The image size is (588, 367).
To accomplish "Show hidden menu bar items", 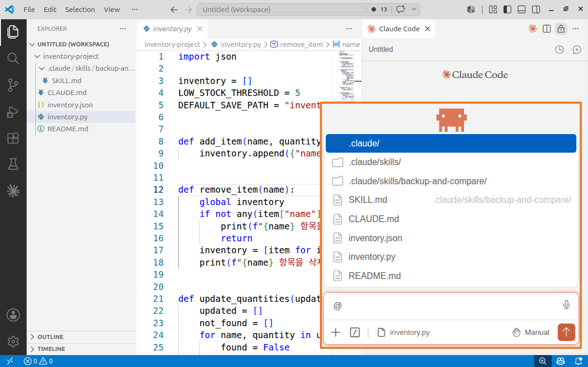I will [x=135, y=9].
